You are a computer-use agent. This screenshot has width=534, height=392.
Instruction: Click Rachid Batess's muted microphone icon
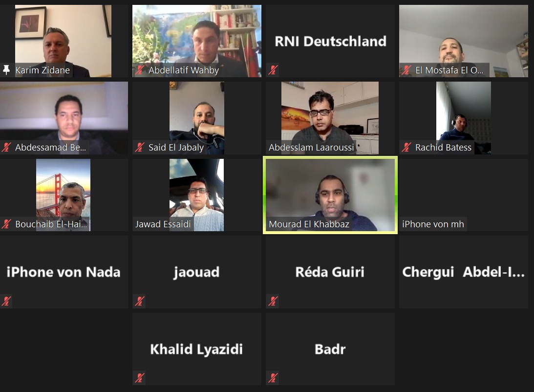tap(406, 147)
